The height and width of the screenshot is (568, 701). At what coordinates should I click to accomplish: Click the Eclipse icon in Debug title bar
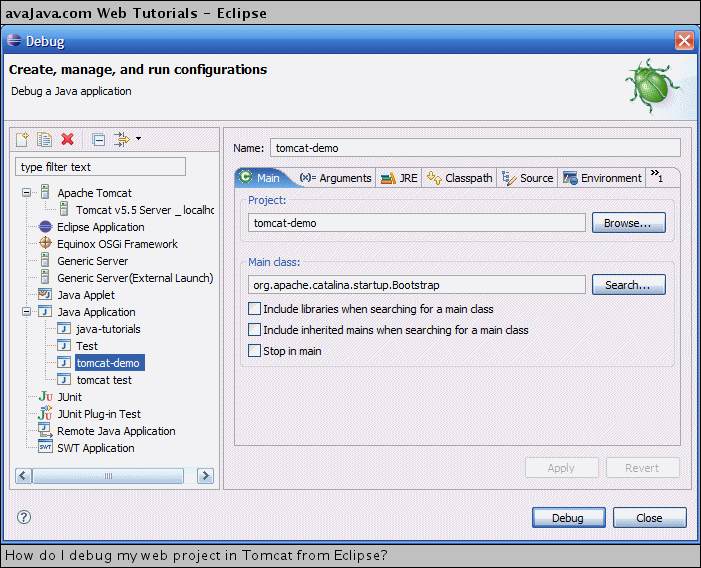point(14,40)
